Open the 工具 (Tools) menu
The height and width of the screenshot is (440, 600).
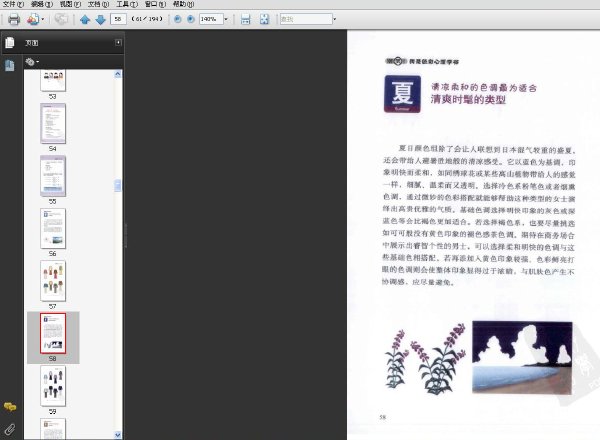tap(127, 4)
